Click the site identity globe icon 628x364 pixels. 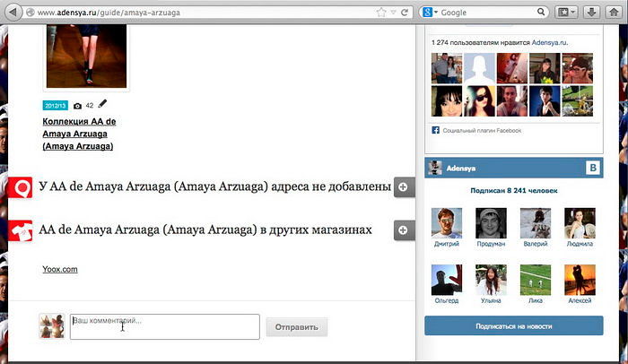pos(31,13)
